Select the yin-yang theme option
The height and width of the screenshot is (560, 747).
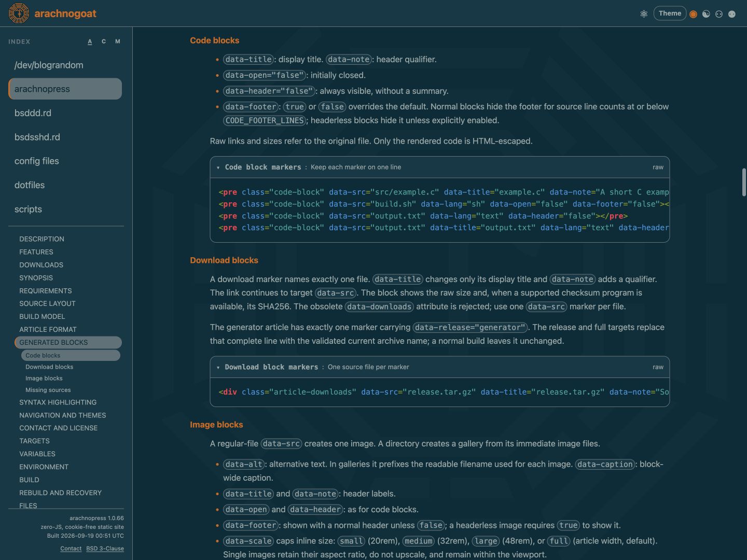(706, 14)
